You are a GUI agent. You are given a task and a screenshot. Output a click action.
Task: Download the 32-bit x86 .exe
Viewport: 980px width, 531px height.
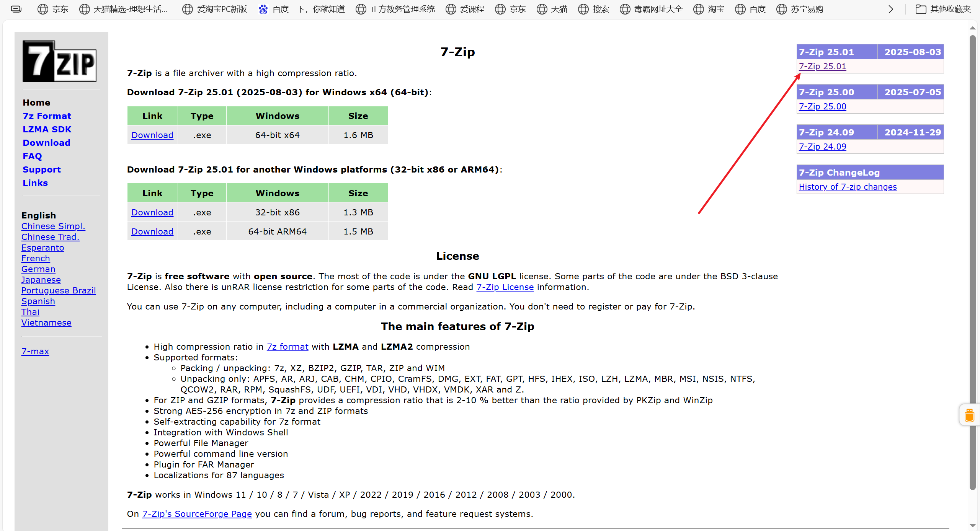(x=152, y=212)
